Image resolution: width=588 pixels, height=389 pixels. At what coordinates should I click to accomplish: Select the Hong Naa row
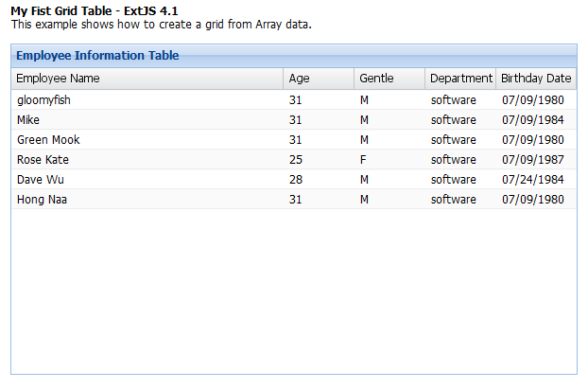click(x=42, y=200)
